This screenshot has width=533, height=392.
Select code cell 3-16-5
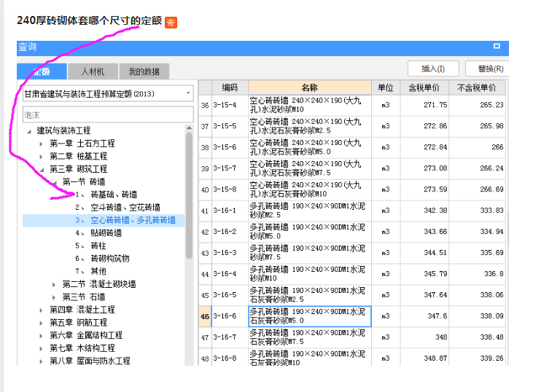click(x=230, y=295)
